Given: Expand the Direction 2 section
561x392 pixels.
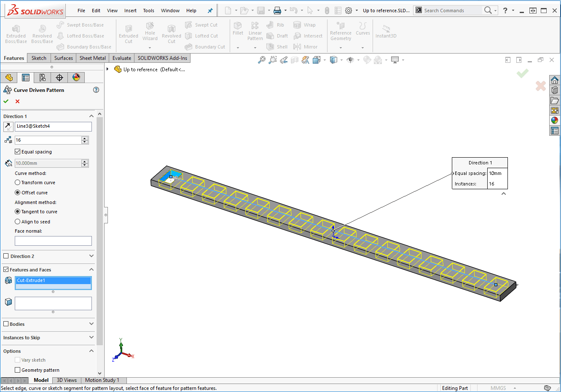Looking at the screenshot, I should pos(91,256).
